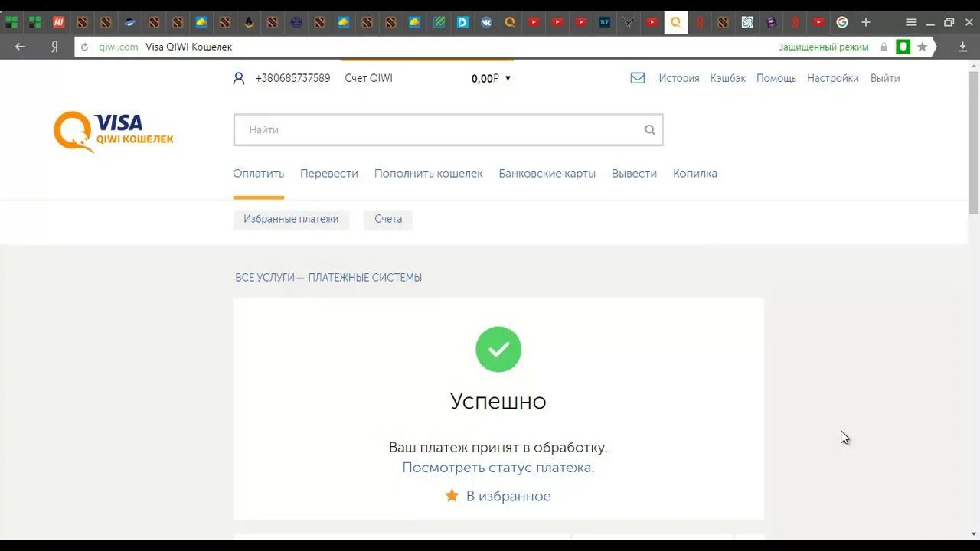Screen dimensions: 980x551
Task: Open messages via the envelope icon
Action: coord(638,78)
